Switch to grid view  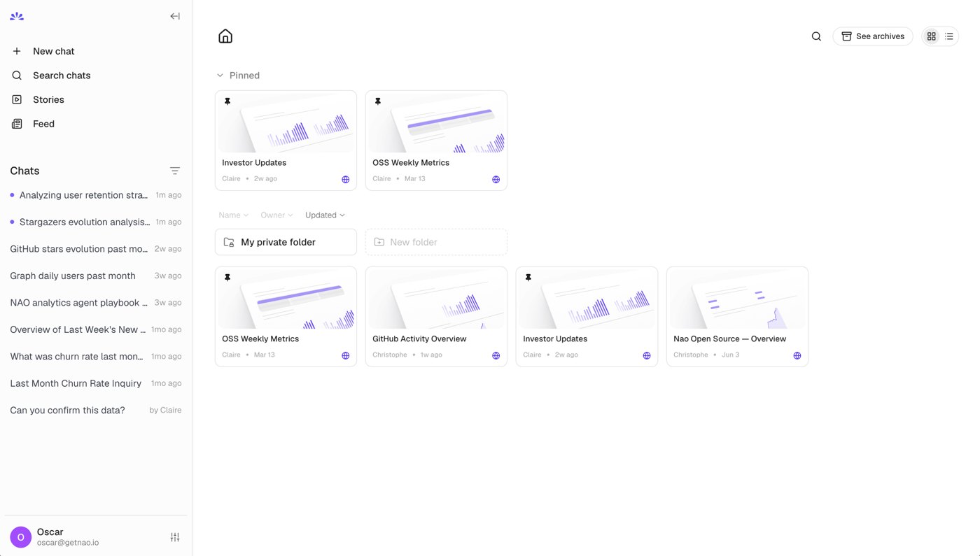(931, 36)
